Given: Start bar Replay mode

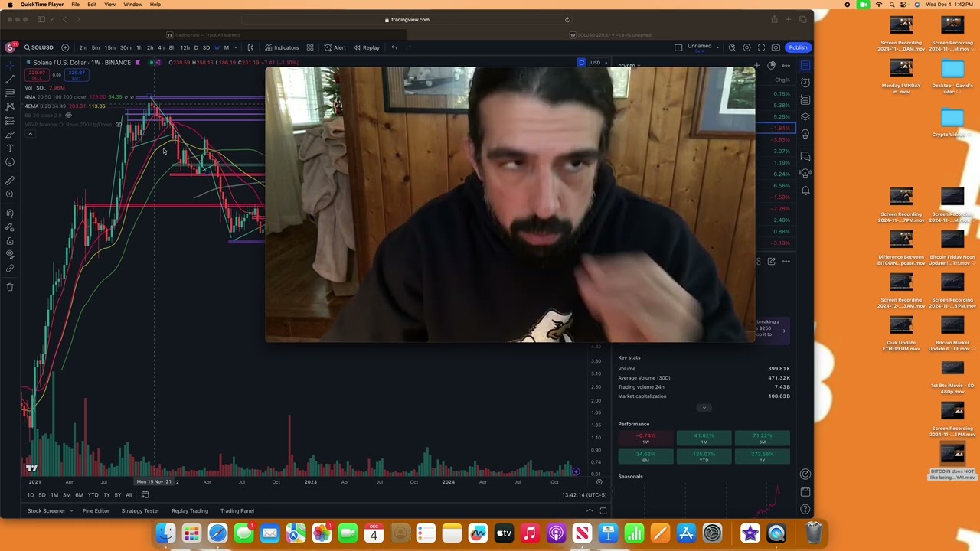Looking at the screenshot, I should (367, 47).
